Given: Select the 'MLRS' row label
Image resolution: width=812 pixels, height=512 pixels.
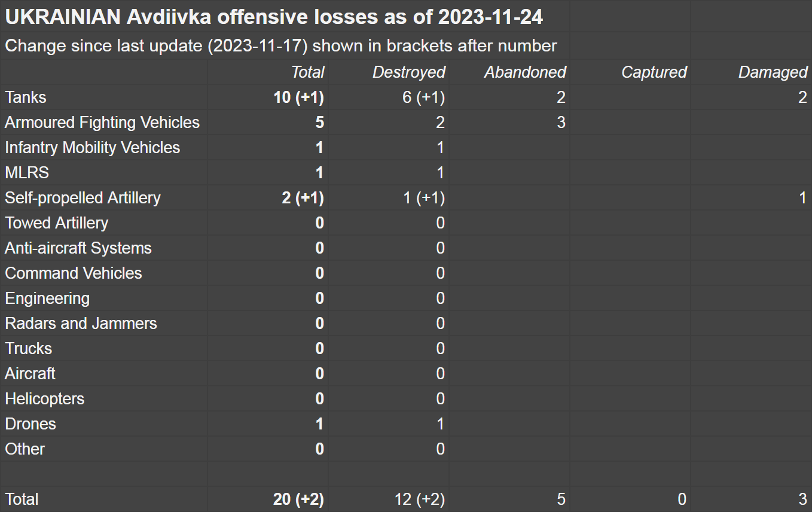Looking at the screenshot, I should (x=27, y=173).
